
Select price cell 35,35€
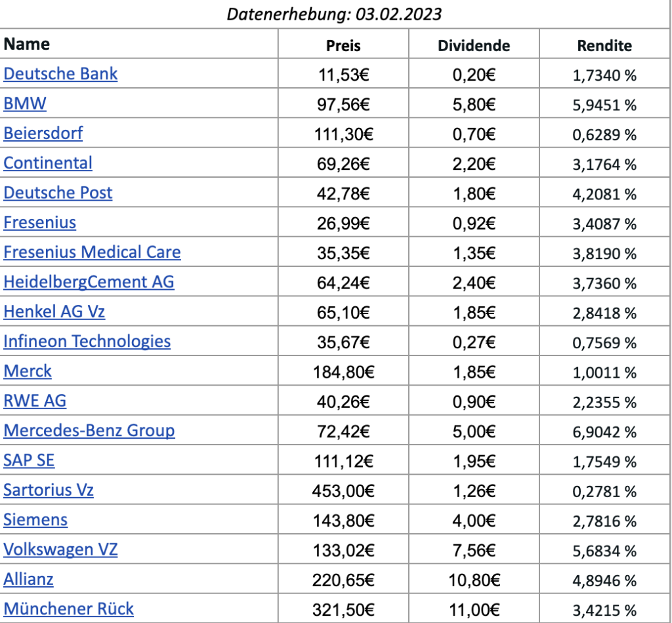click(x=343, y=254)
